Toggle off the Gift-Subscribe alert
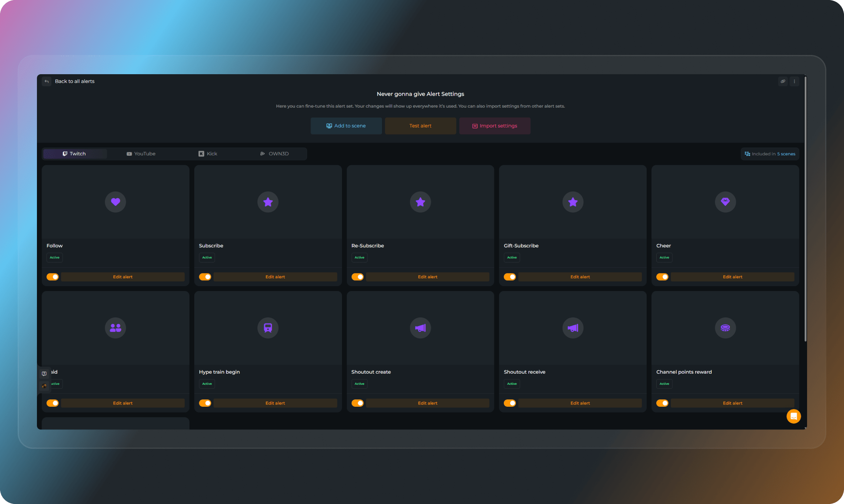 (510, 277)
